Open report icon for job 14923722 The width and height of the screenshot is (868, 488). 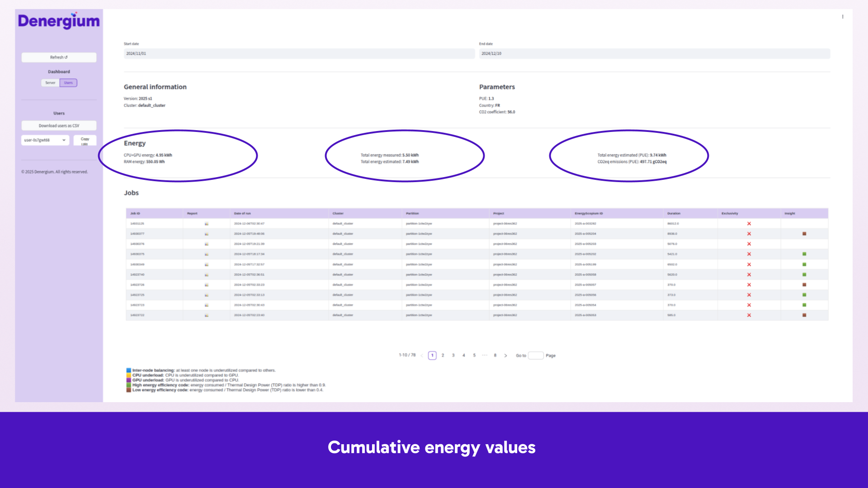tap(207, 315)
